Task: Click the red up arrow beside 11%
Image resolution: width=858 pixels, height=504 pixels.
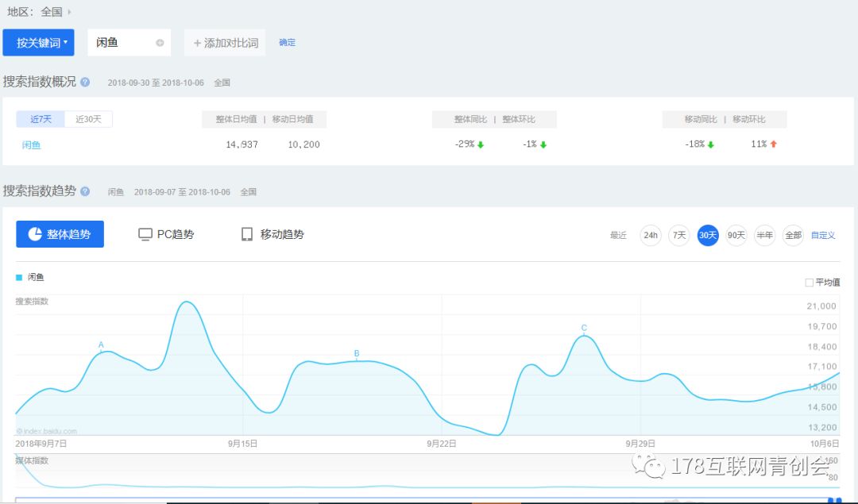Action: 773,143
